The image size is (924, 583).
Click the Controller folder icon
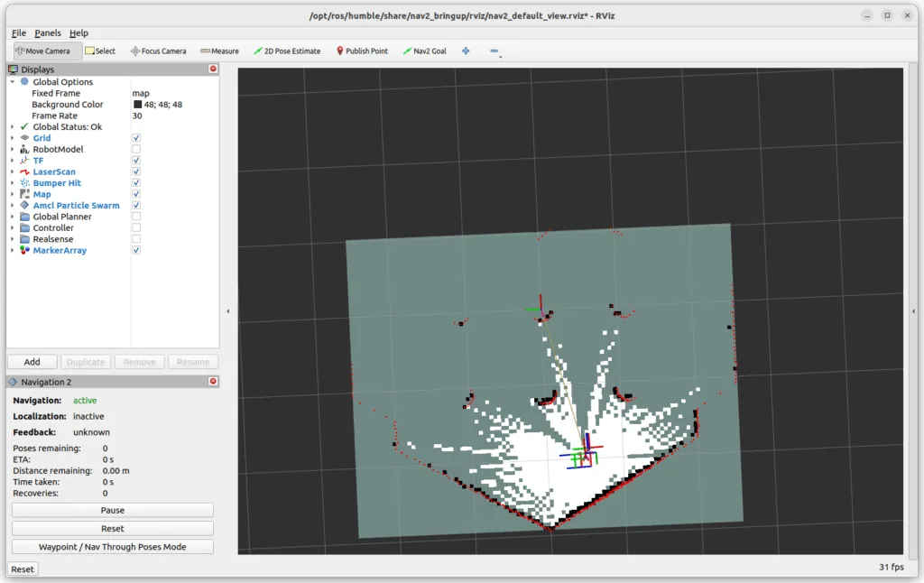tap(24, 227)
